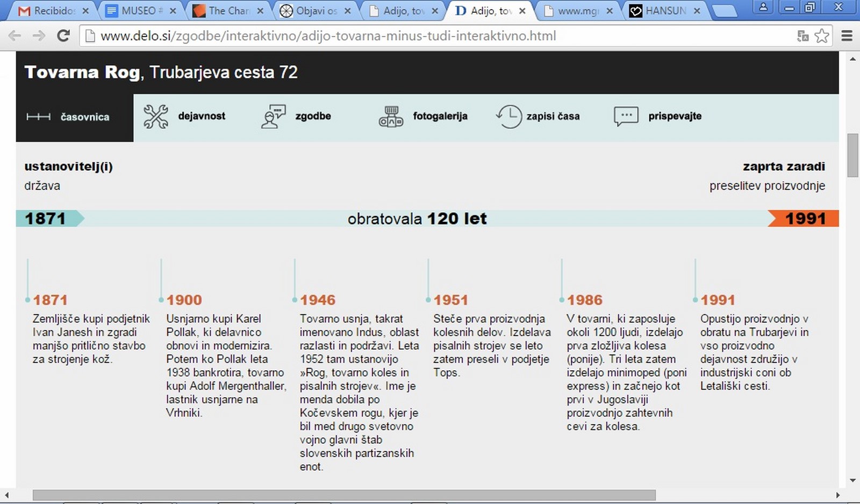Click the zapisi časa clock icon
Screen dimensions: 860x504
508,117
